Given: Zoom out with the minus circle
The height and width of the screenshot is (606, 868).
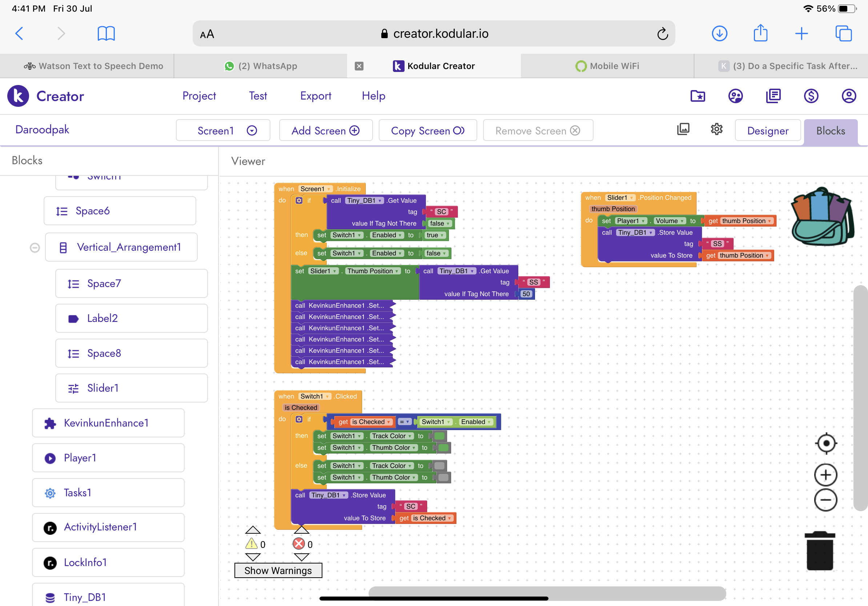Looking at the screenshot, I should pos(826,500).
